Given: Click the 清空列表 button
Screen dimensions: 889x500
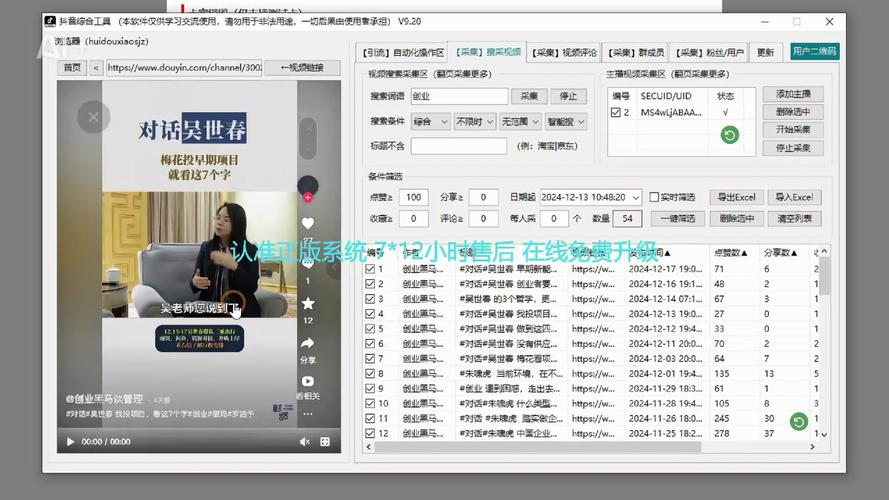Looking at the screenshot, I should [x=794, y=218].
